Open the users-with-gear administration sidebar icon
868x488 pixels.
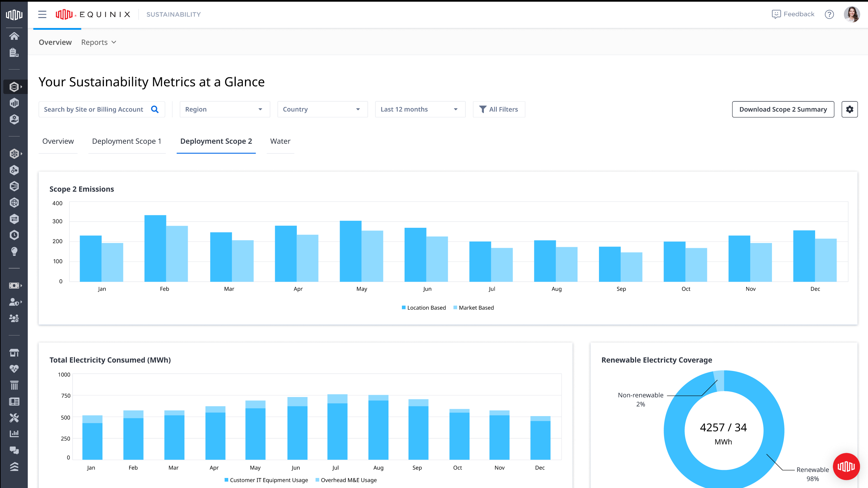coord(14,318)
